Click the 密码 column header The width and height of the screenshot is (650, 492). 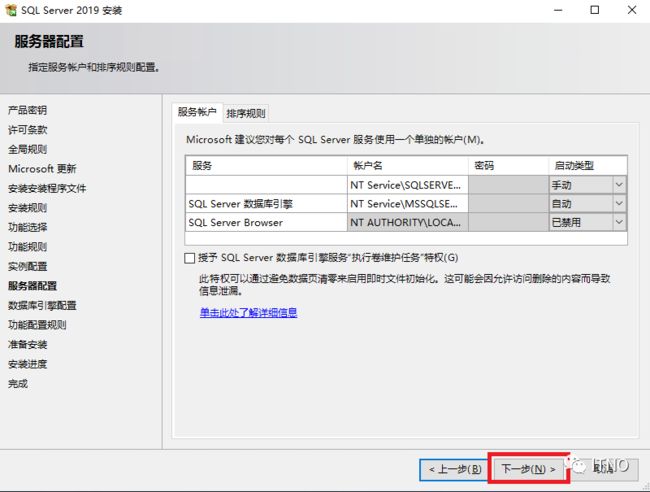pyautogui.click(x=508, y=166)
